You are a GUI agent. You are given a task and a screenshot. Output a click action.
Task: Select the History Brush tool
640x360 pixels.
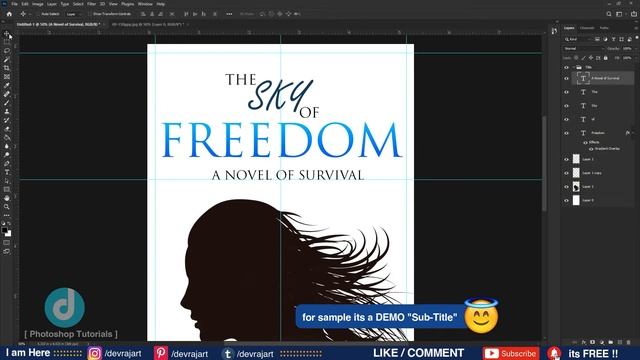(7, 120)
